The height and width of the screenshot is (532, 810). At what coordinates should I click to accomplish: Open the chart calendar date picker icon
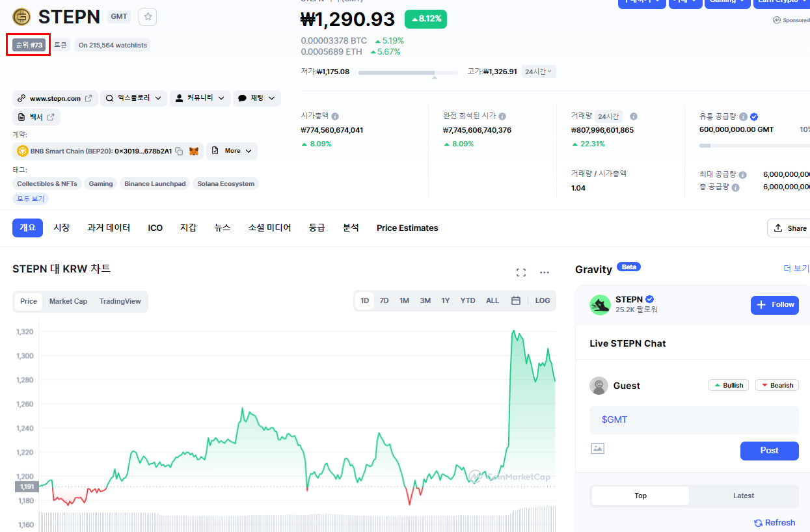click(x=515, y=300)
